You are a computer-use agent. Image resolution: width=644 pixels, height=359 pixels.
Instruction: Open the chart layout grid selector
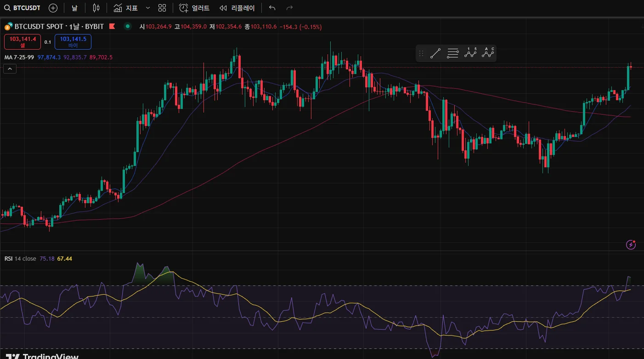(x=162, y=8)
